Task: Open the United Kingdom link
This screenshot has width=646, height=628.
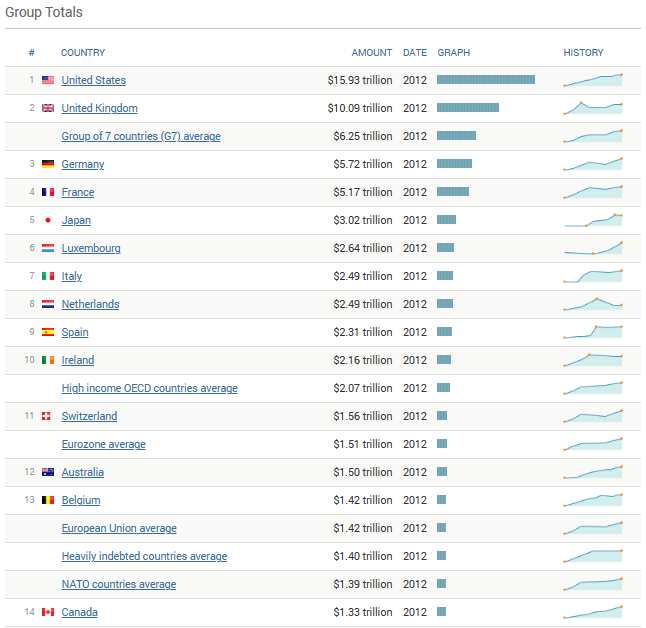Action: click(x=99, y=108)
